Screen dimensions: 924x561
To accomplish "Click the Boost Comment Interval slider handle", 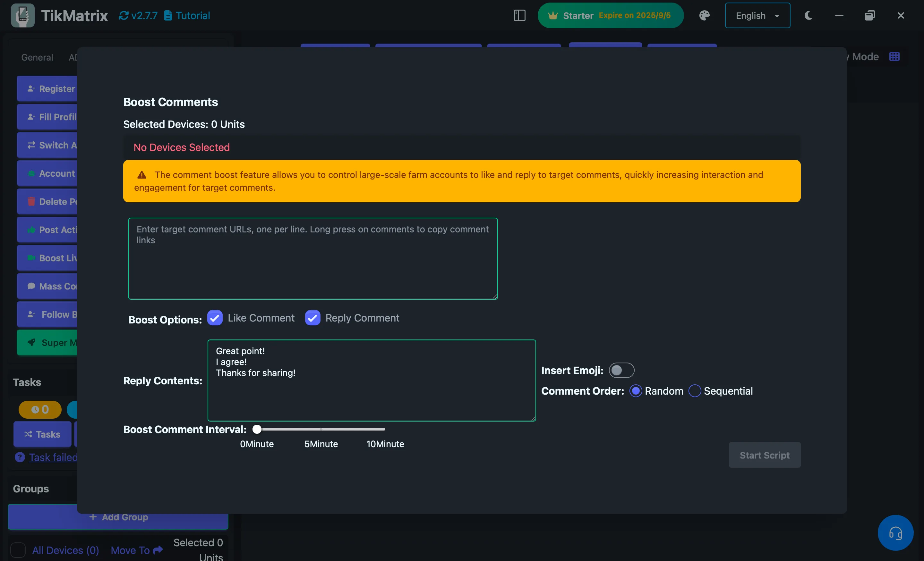I will (x=257, y=429).
